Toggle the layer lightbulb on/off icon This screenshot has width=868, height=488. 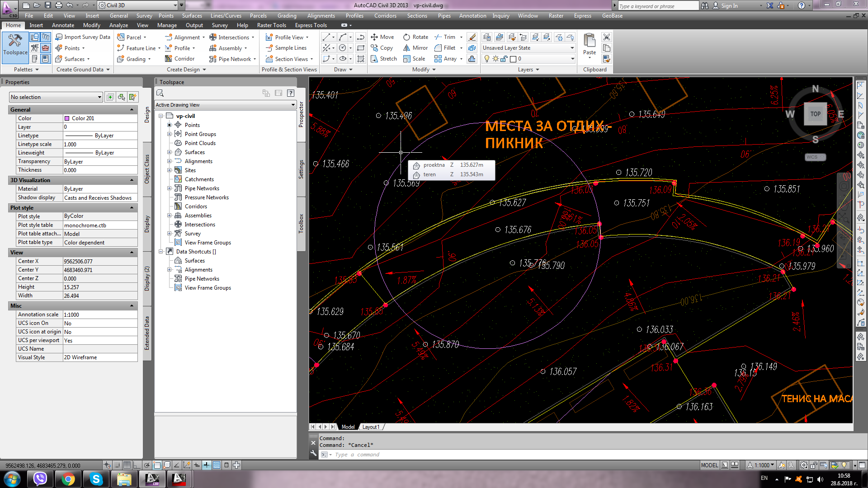[x=487, y=59]
